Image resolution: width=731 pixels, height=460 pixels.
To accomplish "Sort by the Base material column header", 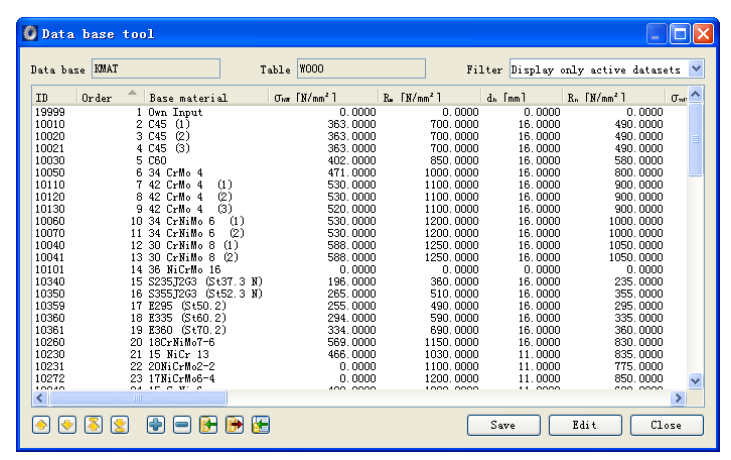I will (x=206, y=97).
